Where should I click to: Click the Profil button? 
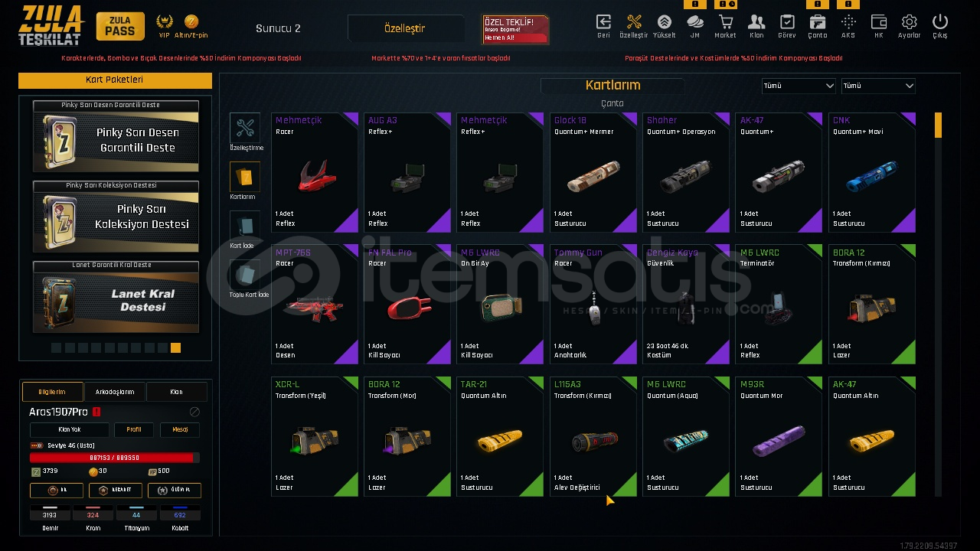pos(134,429)
